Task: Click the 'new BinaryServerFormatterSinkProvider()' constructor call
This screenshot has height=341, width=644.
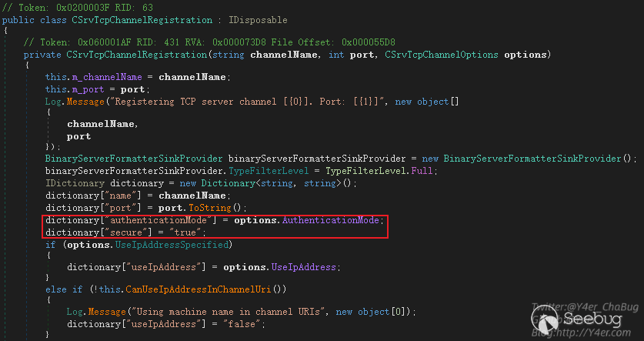Action: (528, 159)
